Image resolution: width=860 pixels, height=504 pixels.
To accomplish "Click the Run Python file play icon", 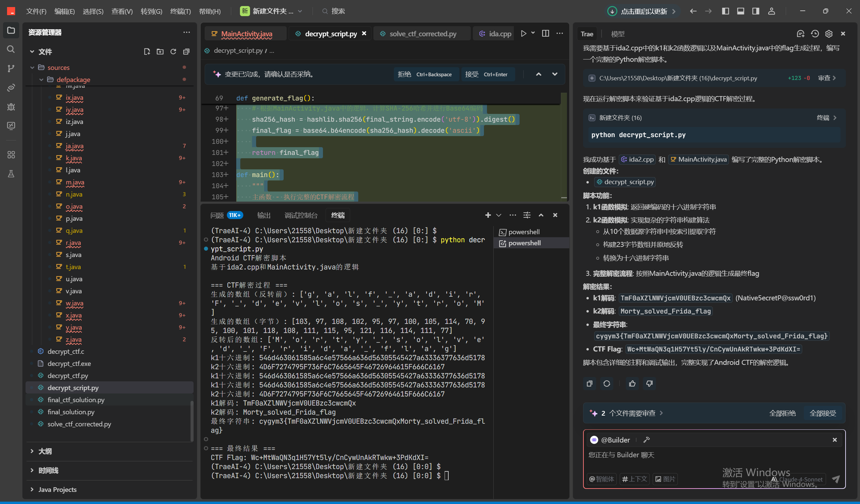I will click(x=523, y=34).
